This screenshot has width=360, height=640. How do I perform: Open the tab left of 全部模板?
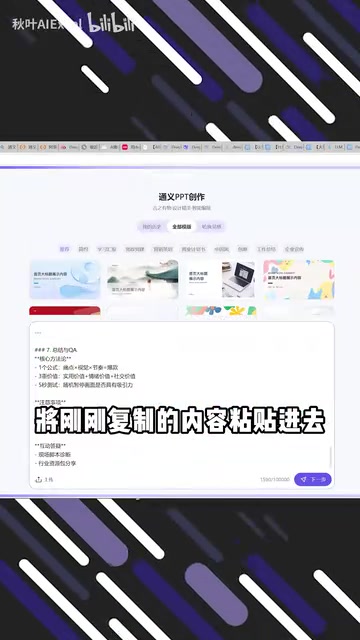click(x=151, y=227)
